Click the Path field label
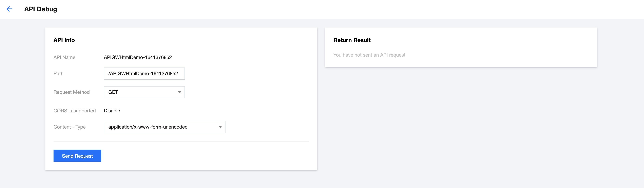The width and height of the screenshot is (644, 188). coord(59,74)
